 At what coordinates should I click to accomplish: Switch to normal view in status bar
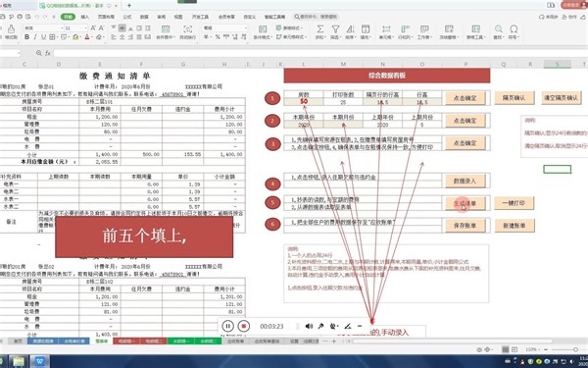505,349
